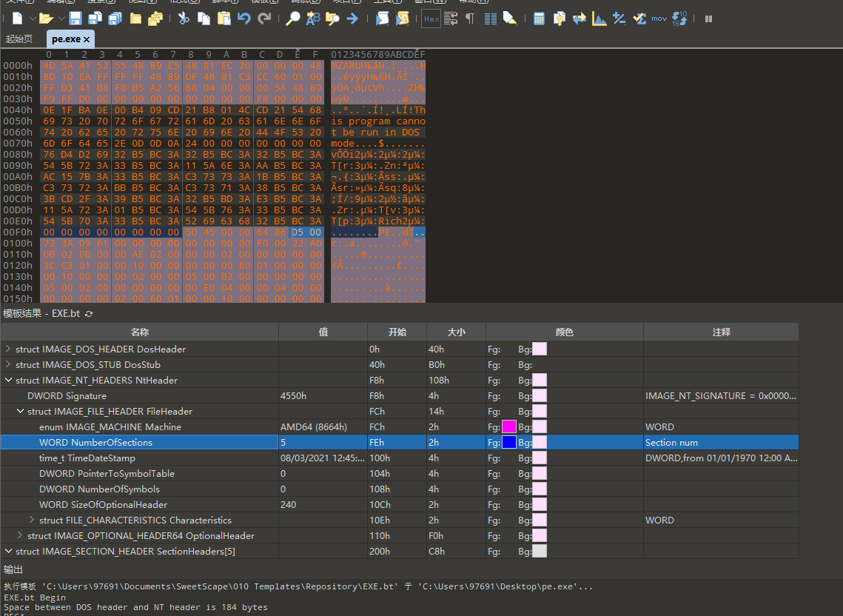
Task: Close the pe.exe tab
Action: (x=87, y=39)
